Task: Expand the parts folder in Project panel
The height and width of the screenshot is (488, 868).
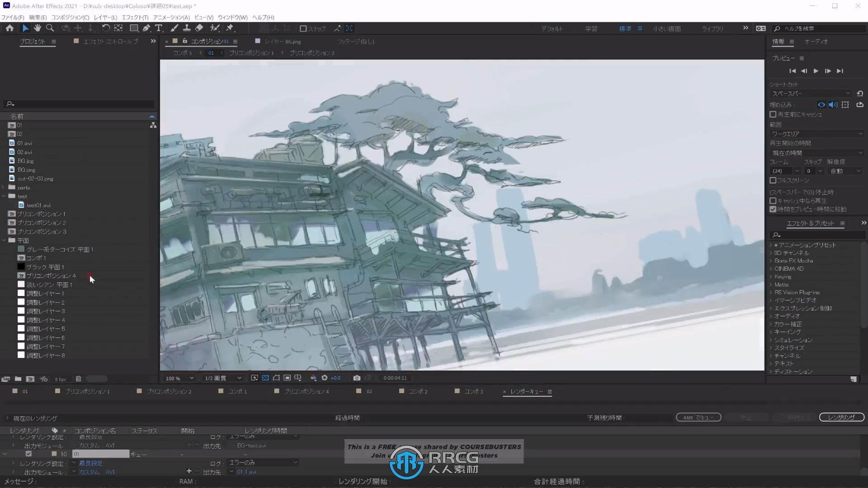Action: pos(4,187)
